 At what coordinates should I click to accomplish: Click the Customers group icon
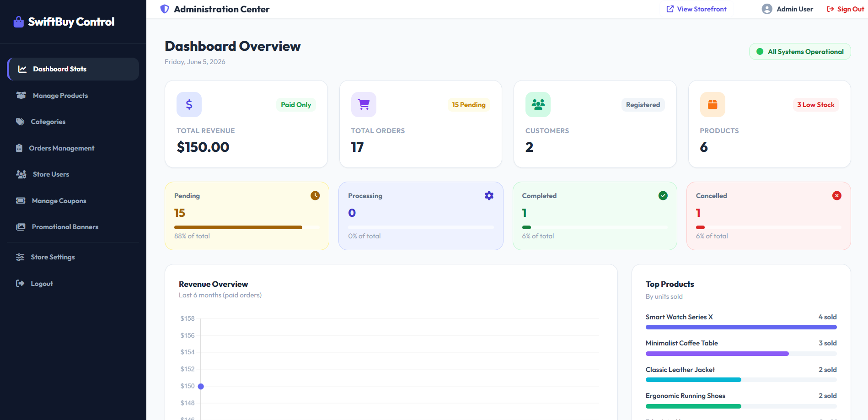[538, 105]
